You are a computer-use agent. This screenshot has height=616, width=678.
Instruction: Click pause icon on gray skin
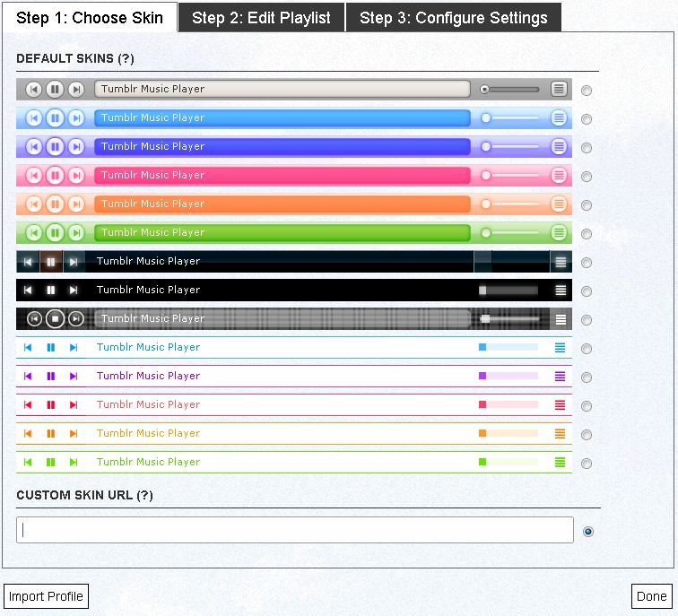coord(55,90)
